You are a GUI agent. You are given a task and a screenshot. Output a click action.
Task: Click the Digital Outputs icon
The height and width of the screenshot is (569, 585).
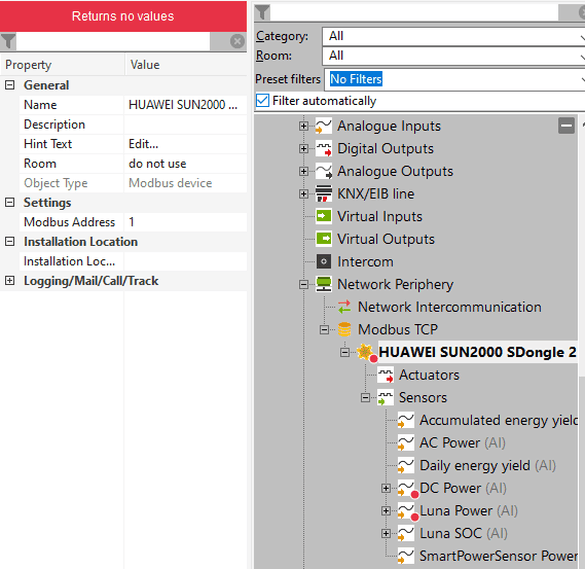[323, 148]
